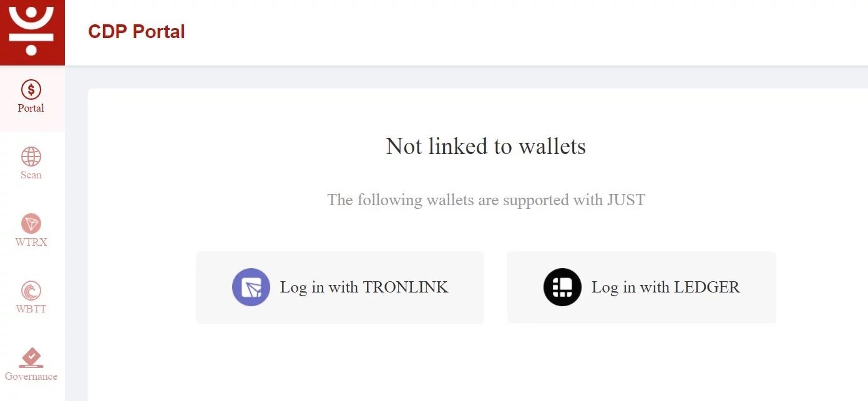This screenshot has width=868, height=401.
Task: Go to the Portal sidebar label
Action: tap(31, 108)
